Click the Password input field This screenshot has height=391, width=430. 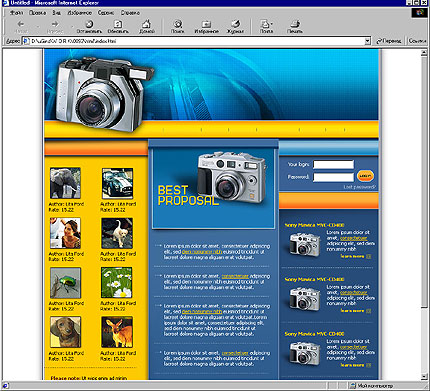[x=333, y=177]
